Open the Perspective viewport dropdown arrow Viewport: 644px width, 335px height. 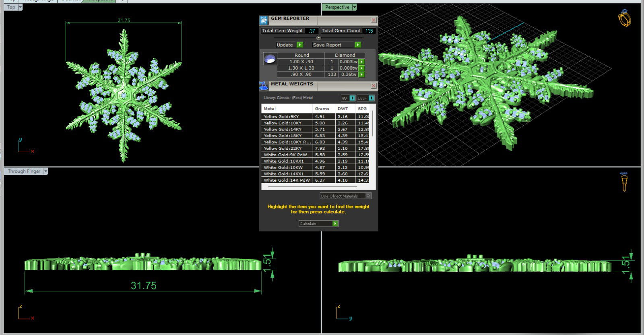354,7
